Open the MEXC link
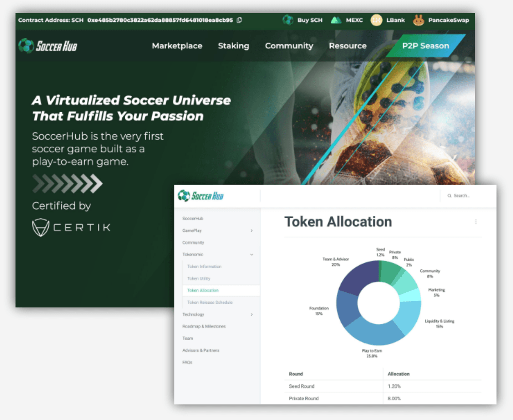This screenshot has width=513, height=420. (x=354, y=20)
